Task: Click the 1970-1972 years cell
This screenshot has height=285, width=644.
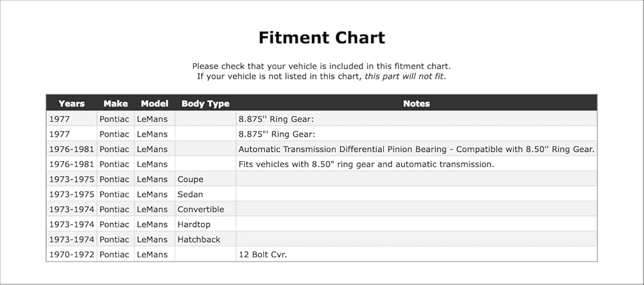Action: pos(71,254)
